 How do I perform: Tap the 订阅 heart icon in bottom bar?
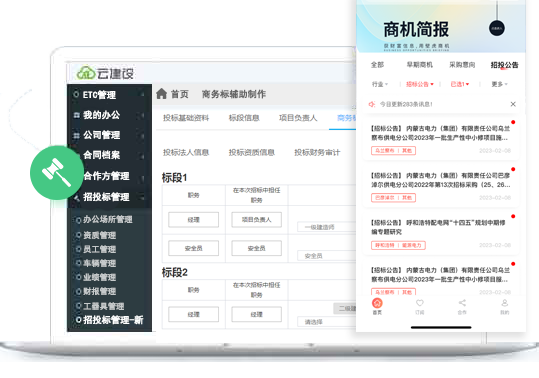tap(420, 303)
